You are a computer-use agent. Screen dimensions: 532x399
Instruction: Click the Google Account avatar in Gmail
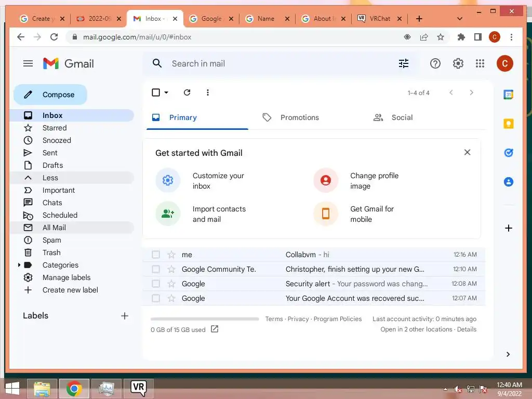[504, 63]
